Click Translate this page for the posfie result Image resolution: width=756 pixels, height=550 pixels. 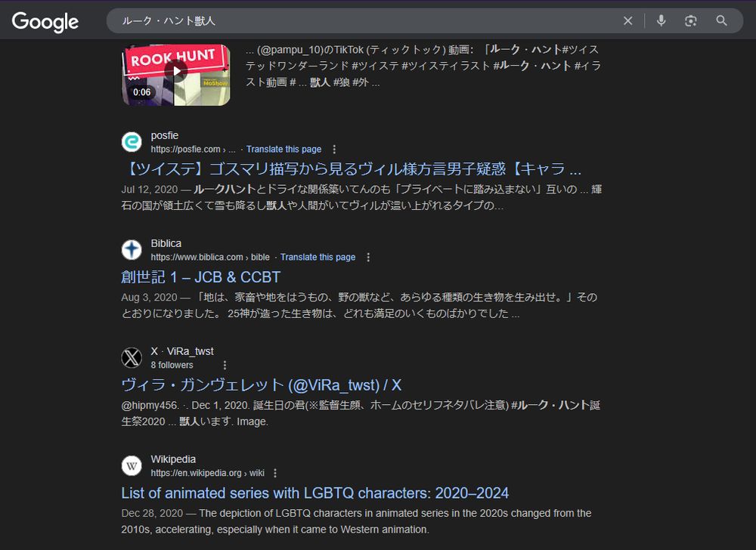(x=283, y=149)
